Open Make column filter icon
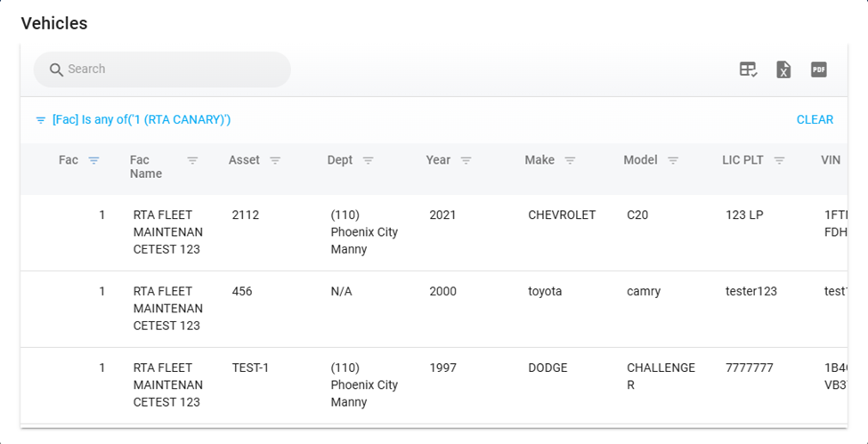The height and width of the screenshot is (444, 868). pyautogui.click(x=570, y=161)
